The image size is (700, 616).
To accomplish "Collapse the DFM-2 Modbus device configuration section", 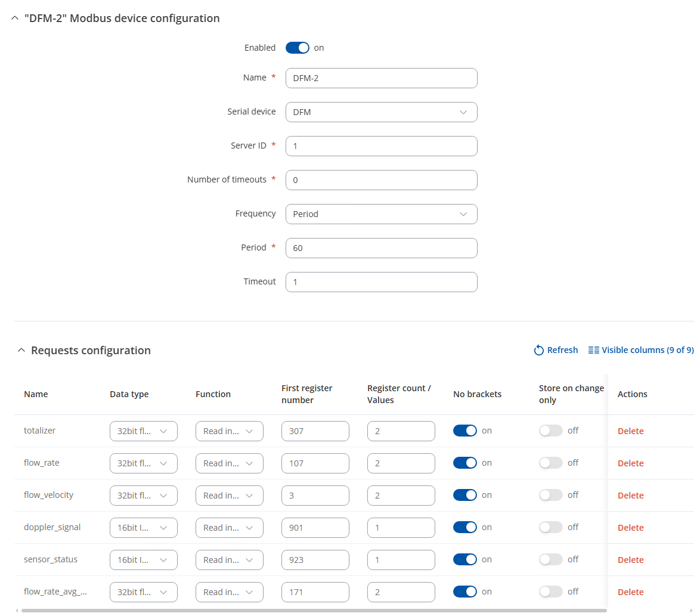I will pyautogui.click(x=15, y=18).
